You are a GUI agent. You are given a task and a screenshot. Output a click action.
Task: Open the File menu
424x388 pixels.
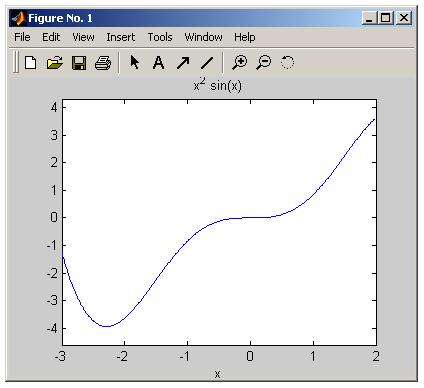22,37
